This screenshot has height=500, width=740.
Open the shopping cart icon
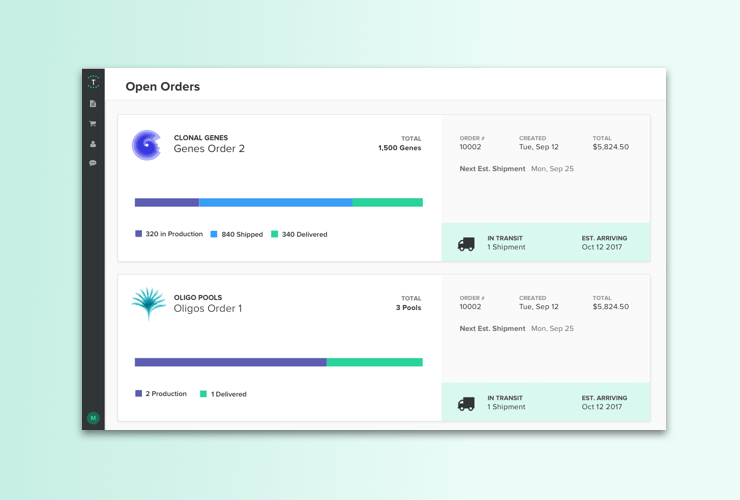click(x=93, y=124)
